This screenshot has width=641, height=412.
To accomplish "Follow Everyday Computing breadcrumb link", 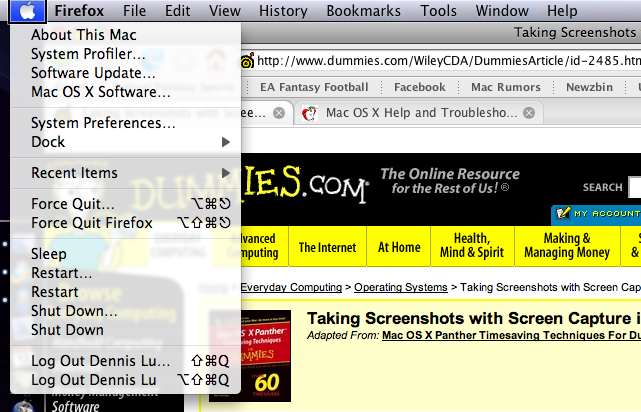I will pyautogui.click(x=291, y=287).
